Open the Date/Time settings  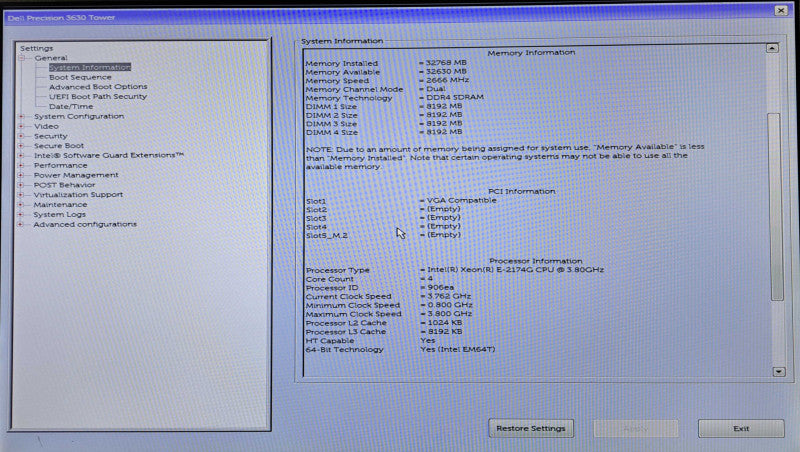(x=71, y=107)
